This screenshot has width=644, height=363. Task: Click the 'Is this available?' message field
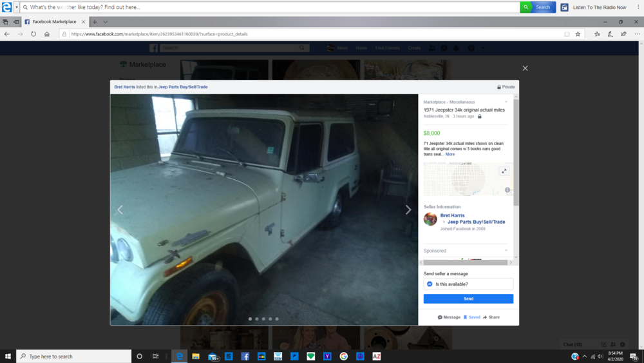point(468,284)
